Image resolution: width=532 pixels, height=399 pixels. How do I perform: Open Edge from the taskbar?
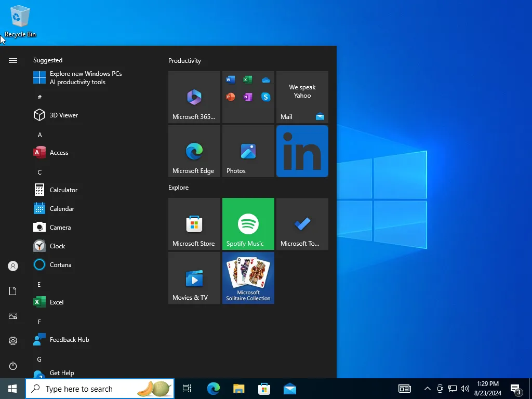(214, 389)
